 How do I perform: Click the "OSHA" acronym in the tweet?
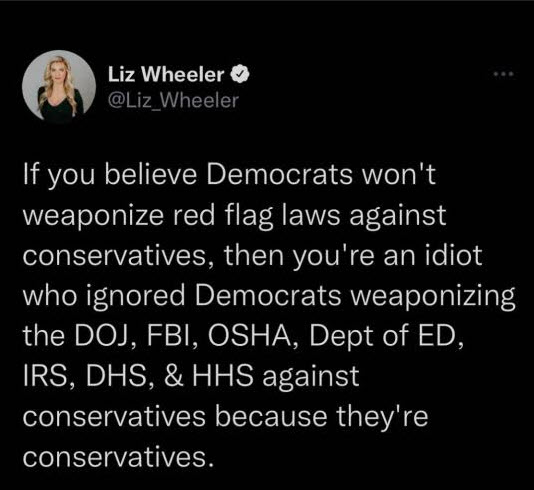coord(248,336)
